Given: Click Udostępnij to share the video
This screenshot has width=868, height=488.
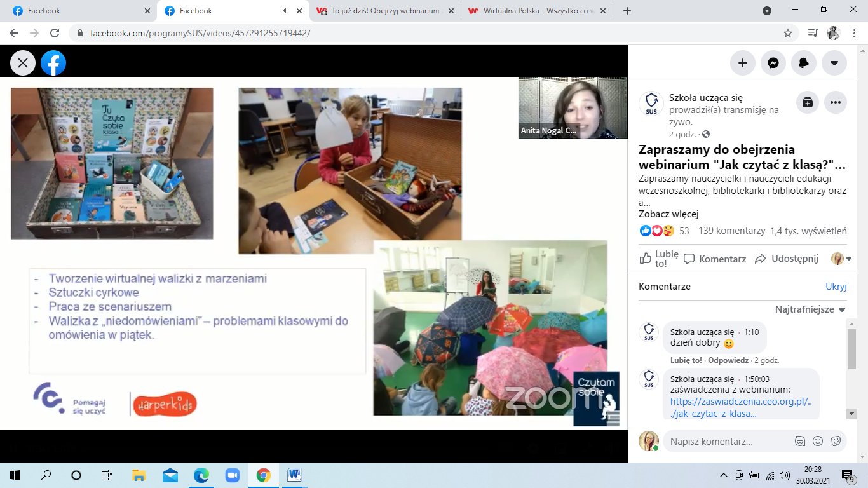Looking at the screenshot, I should pos(787,259).
